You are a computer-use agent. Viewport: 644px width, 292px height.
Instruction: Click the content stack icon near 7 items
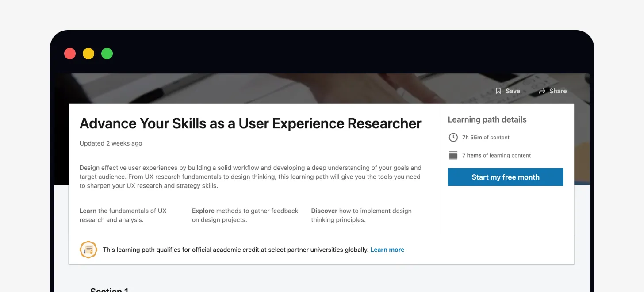pos(453,155)
